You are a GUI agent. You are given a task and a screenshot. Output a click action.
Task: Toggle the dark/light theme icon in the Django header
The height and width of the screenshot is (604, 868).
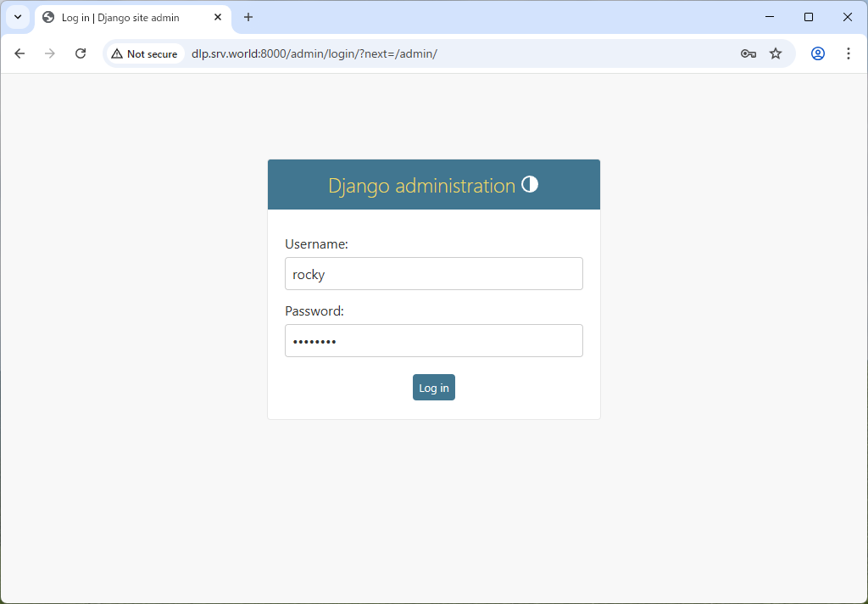point(530,183)
